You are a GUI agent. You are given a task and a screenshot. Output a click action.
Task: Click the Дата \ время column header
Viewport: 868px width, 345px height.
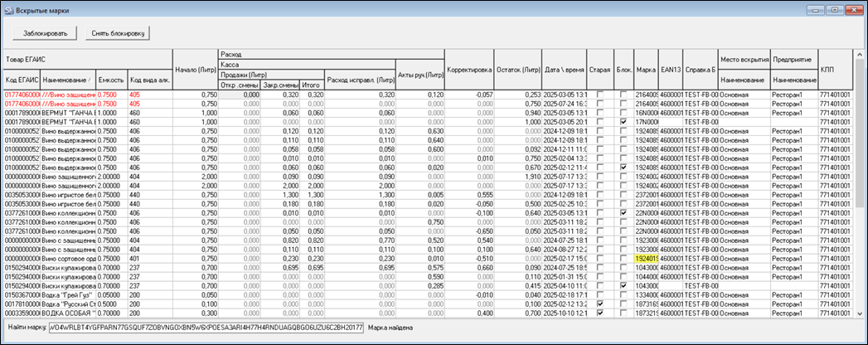[565, 69]
